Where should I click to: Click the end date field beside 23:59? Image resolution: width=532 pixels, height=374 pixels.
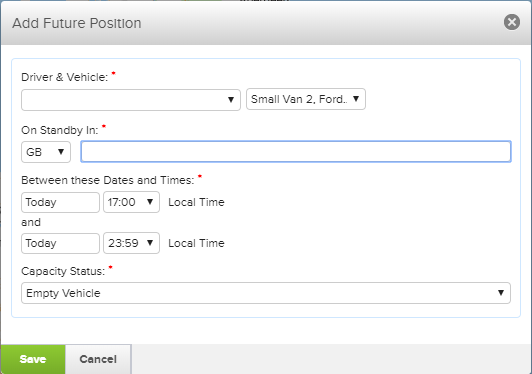pyautogui.click(x=60, y=243)
